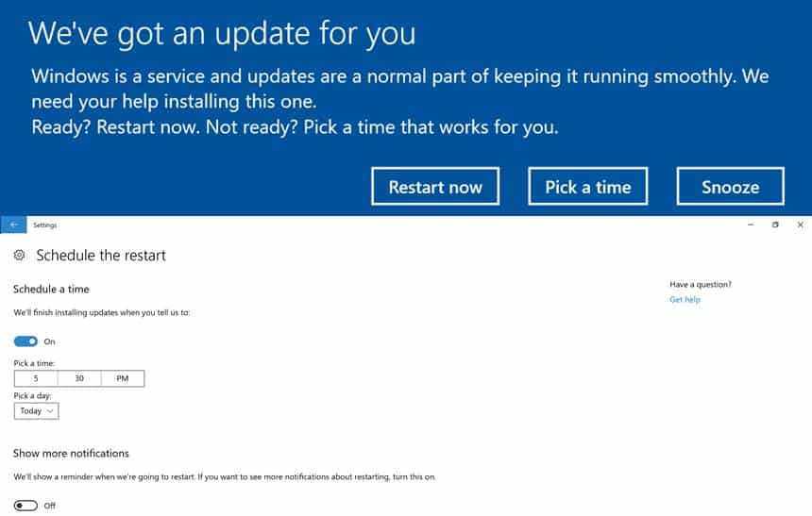This screenshot has width=812, height=516.
Task: Open the Get help link
Action: pos(685,299)
